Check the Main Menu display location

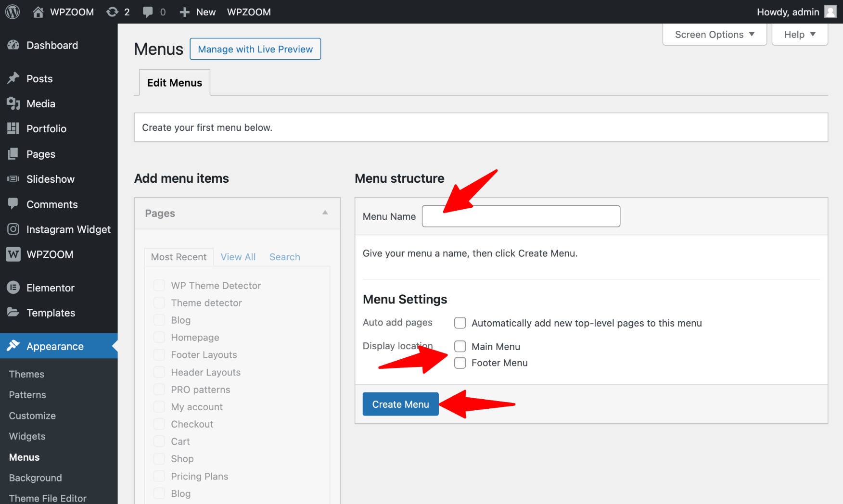click(460, 346)
